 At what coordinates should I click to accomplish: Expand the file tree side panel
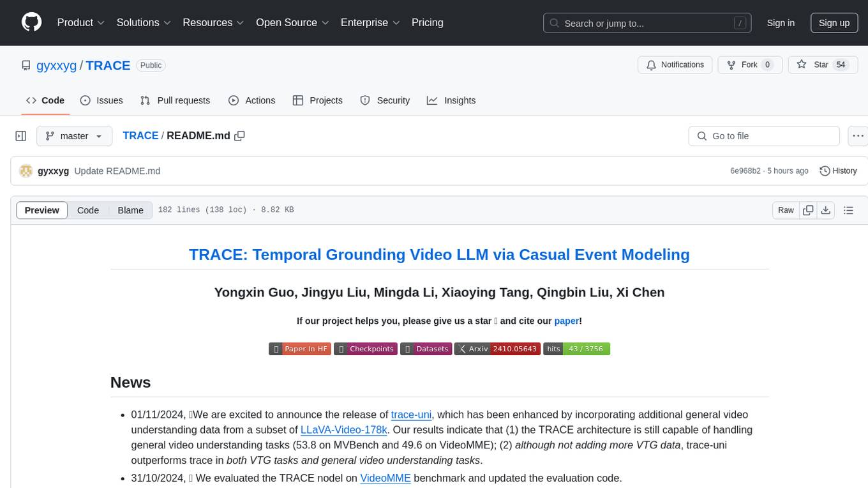[x=21, y=136]
